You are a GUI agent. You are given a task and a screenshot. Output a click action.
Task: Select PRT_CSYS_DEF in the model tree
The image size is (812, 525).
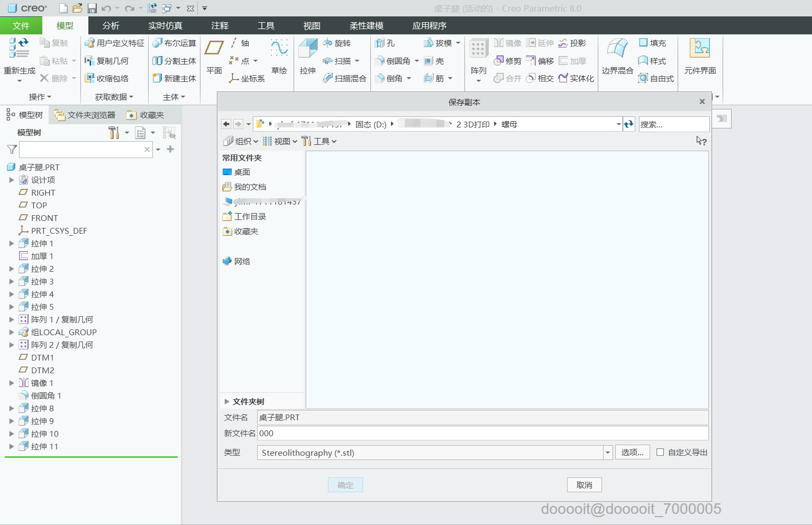(x=53, y=231)
